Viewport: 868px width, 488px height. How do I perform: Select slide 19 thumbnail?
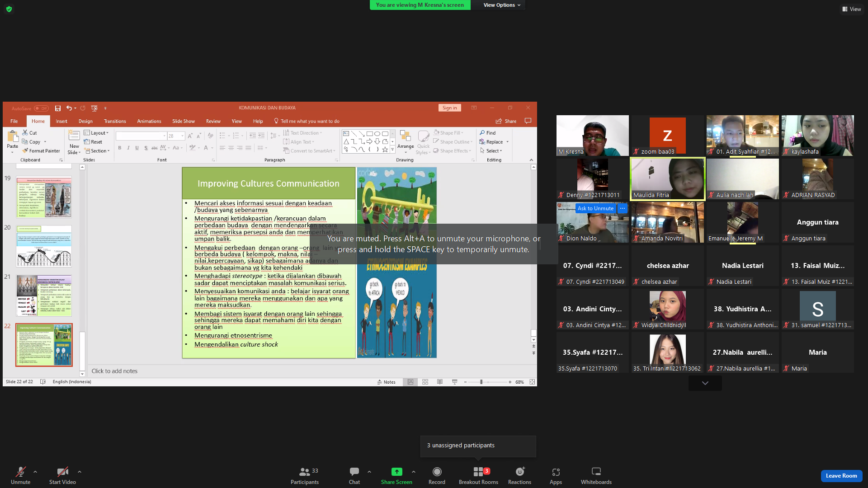tap(44, 197)
